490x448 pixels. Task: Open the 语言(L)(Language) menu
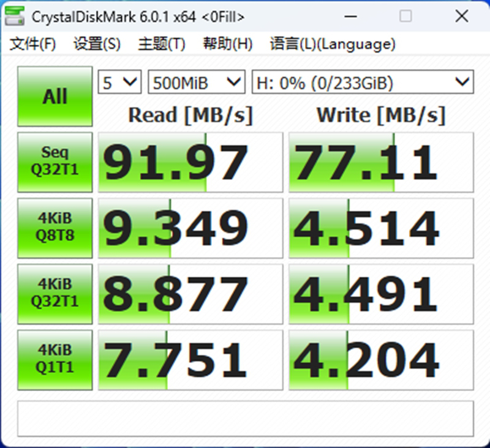point(333,44)
